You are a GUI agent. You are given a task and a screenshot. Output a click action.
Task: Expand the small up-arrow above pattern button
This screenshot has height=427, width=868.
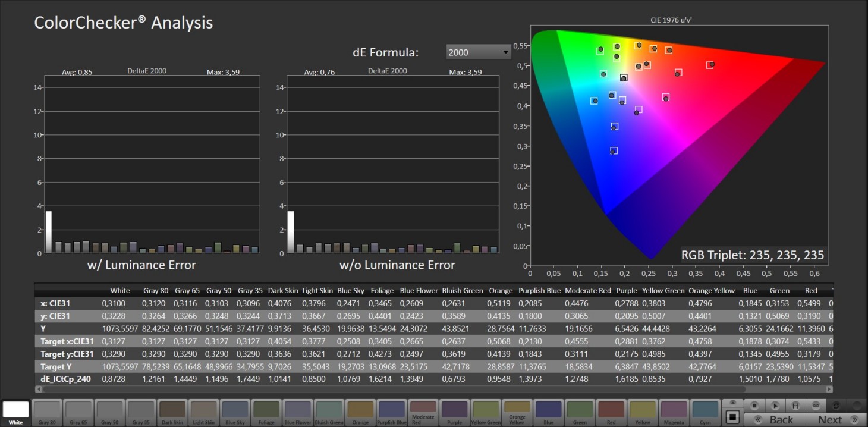(x=732, y=403)
